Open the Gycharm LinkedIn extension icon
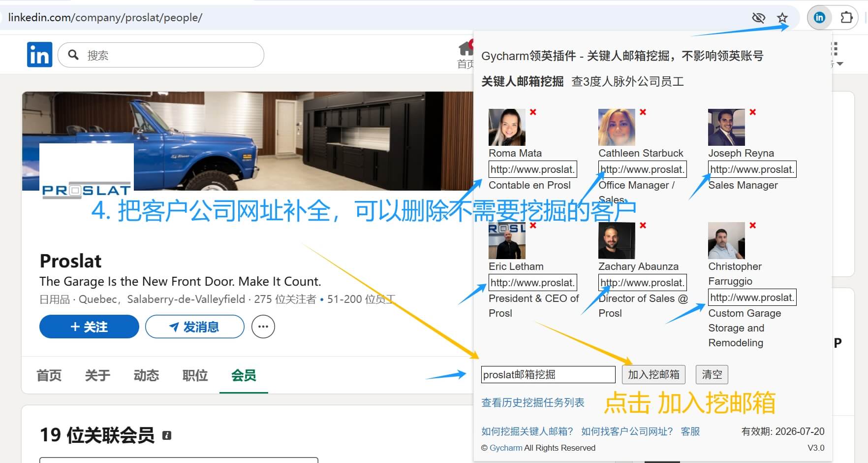The height and width of the screenshot is (463, 868). [x=819, y=18]
